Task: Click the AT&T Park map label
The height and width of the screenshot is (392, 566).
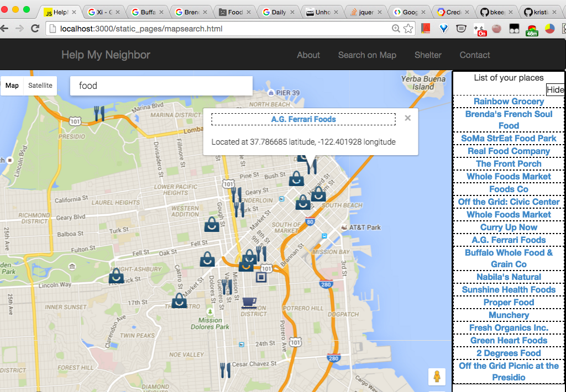Action: click(x=365, y=227)
